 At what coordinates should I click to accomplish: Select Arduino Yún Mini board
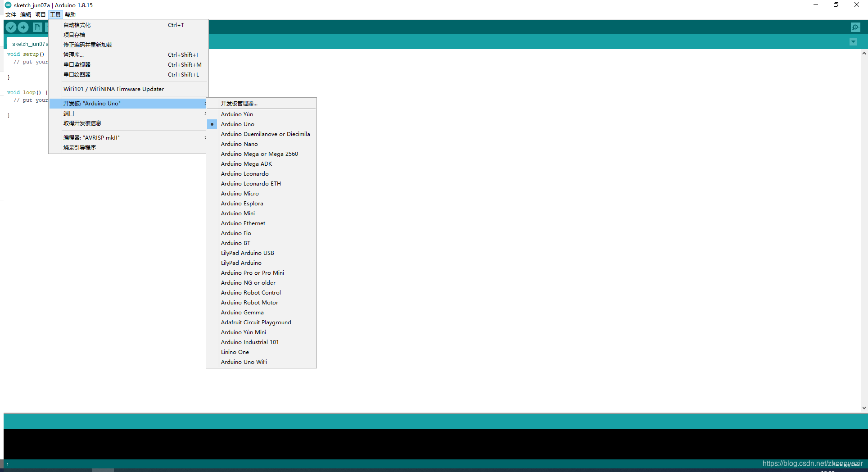[261, 332]
